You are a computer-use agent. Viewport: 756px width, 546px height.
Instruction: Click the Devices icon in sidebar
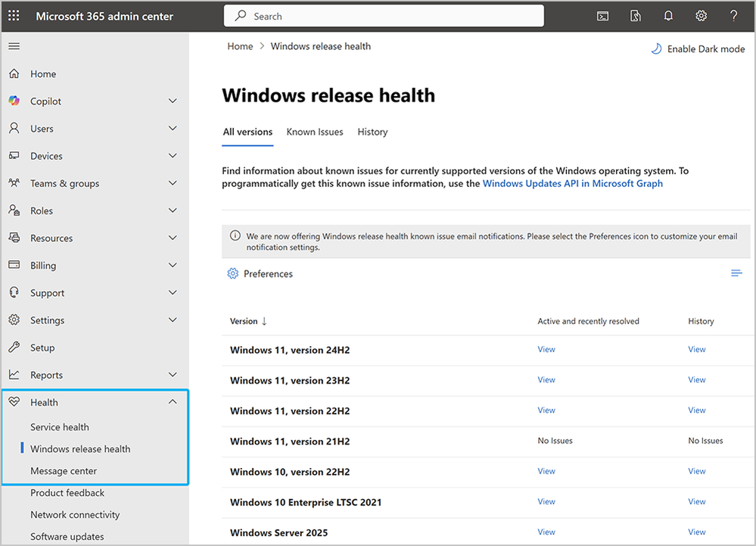click(14, 156)
